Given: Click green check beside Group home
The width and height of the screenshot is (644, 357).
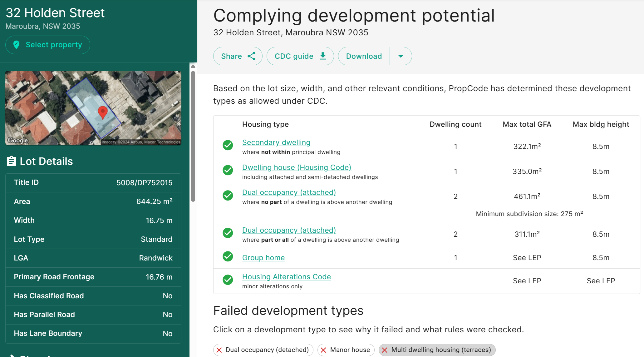Looking at the screenshot, I should coord(228,256).
